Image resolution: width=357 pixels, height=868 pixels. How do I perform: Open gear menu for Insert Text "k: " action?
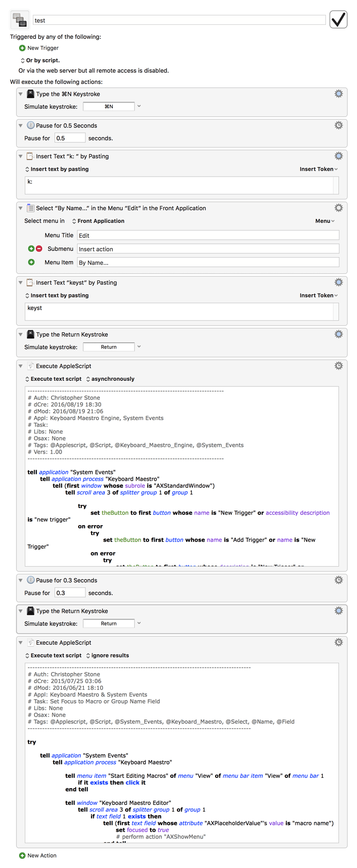338,156
